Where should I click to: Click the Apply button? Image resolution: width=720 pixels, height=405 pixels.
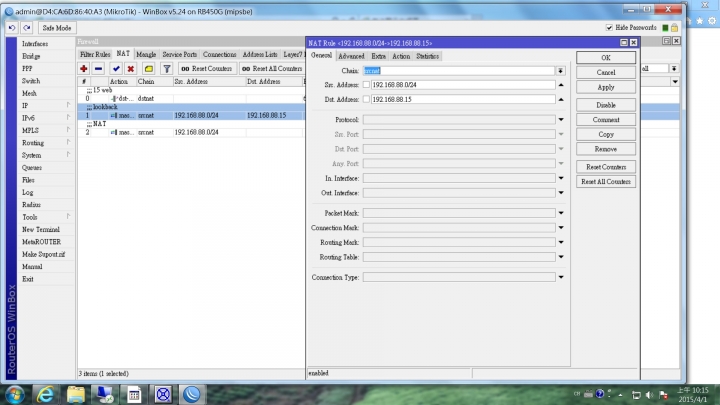606,87
